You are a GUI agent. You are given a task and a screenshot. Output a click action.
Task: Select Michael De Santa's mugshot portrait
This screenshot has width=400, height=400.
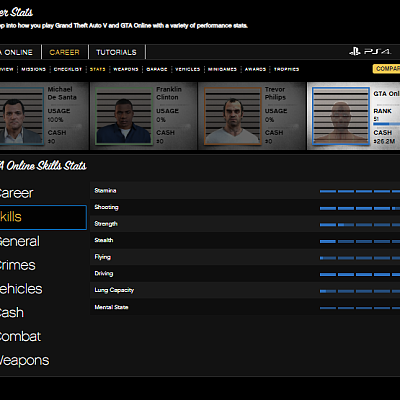click(22, 116)
